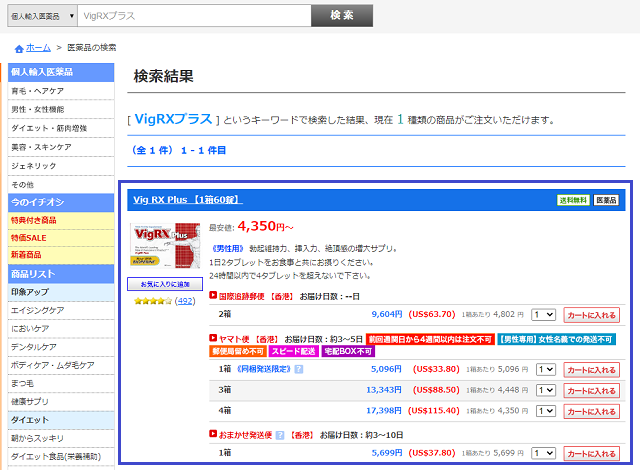Open the (492) reviews link
The height and width of the screenshot is (470, 640).
185,301
